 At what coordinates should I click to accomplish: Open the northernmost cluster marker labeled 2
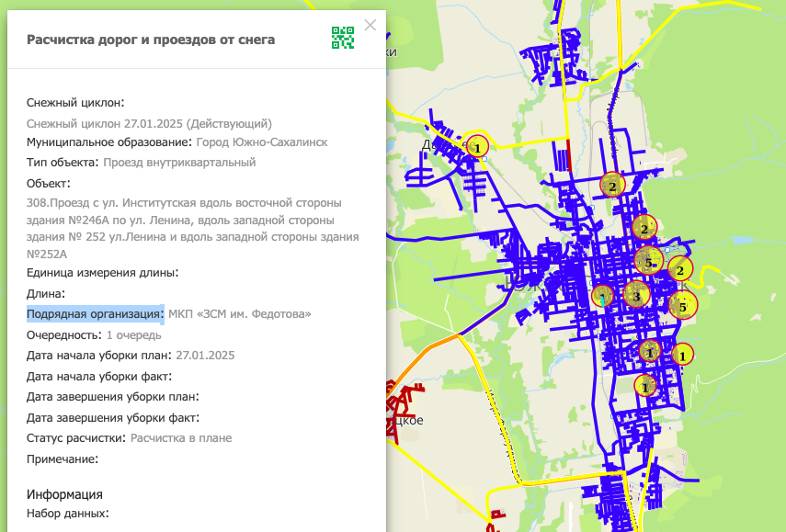(612, 185)
